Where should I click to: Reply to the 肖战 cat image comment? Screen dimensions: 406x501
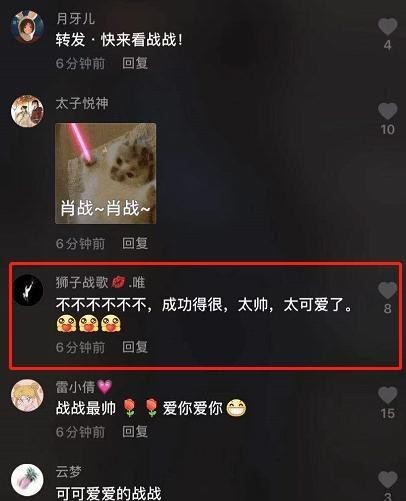(135, 243)
